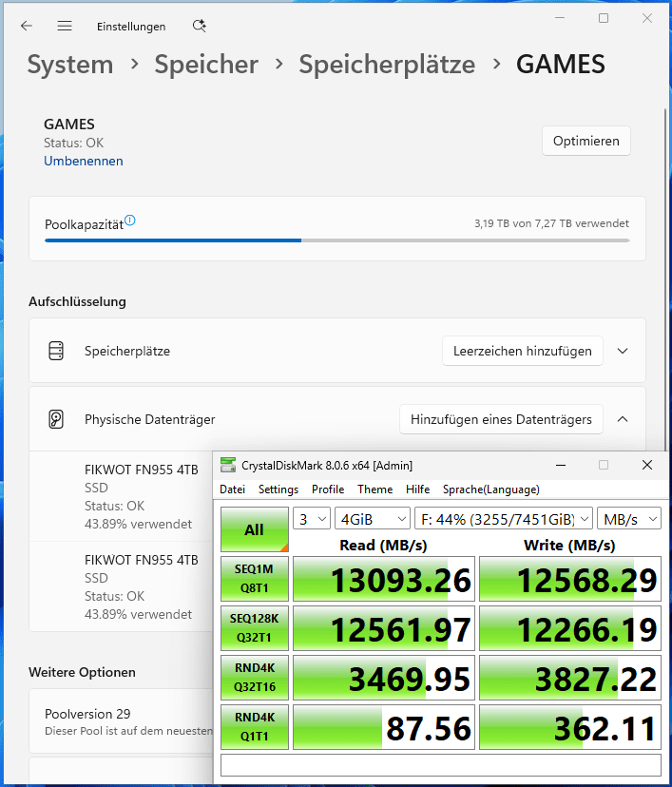Image resolution: width=672 pixels, height=787 pixels.
Task: Click the settings search icon
Action: tap(200, 26)
